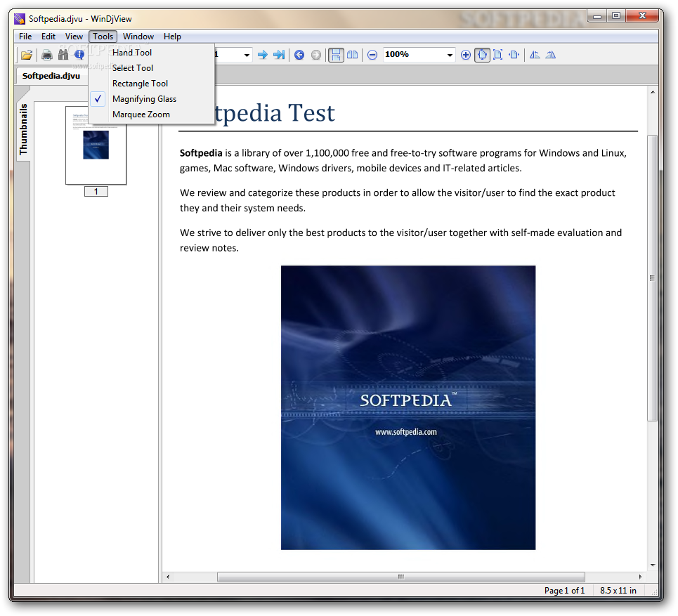Toggle facing pages book layout icon
The image size is (678, 616).
coord(353,55)
